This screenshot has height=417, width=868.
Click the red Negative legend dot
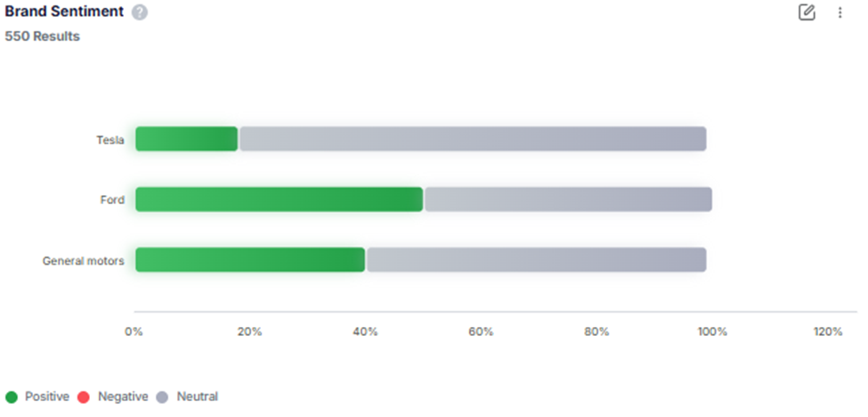[85, 397]
